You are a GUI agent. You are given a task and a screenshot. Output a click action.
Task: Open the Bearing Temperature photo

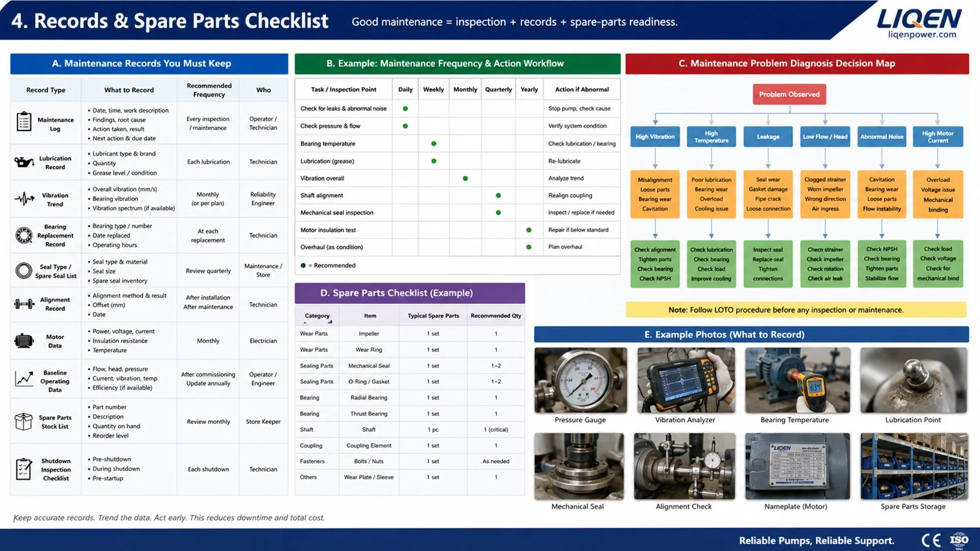pos(797,380)
